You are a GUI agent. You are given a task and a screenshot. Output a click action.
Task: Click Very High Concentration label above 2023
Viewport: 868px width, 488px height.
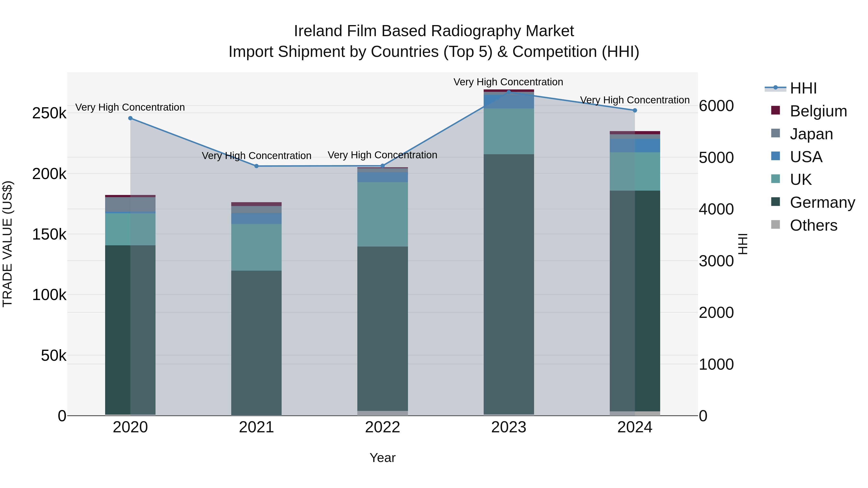coord(508,82)
